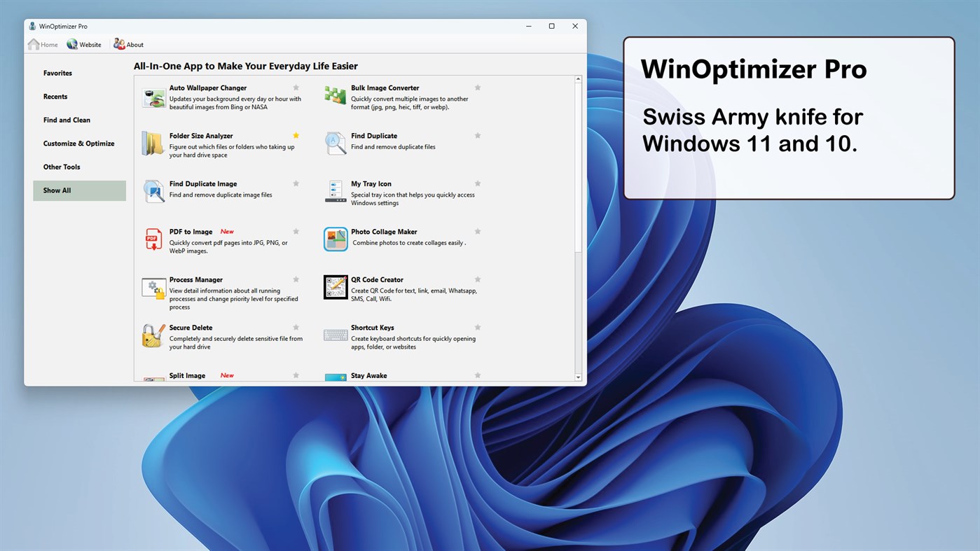Screen dimensions: 980x551
Task: Start the Find Duplicate Image tool
Action: (x=203, y=183)
